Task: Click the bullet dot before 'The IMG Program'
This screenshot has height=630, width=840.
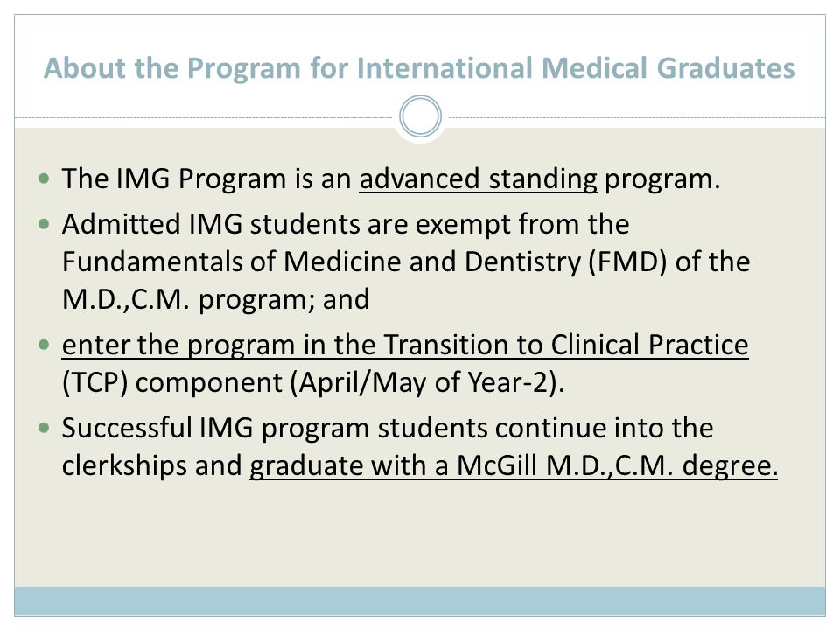Action: coord(45,178)
